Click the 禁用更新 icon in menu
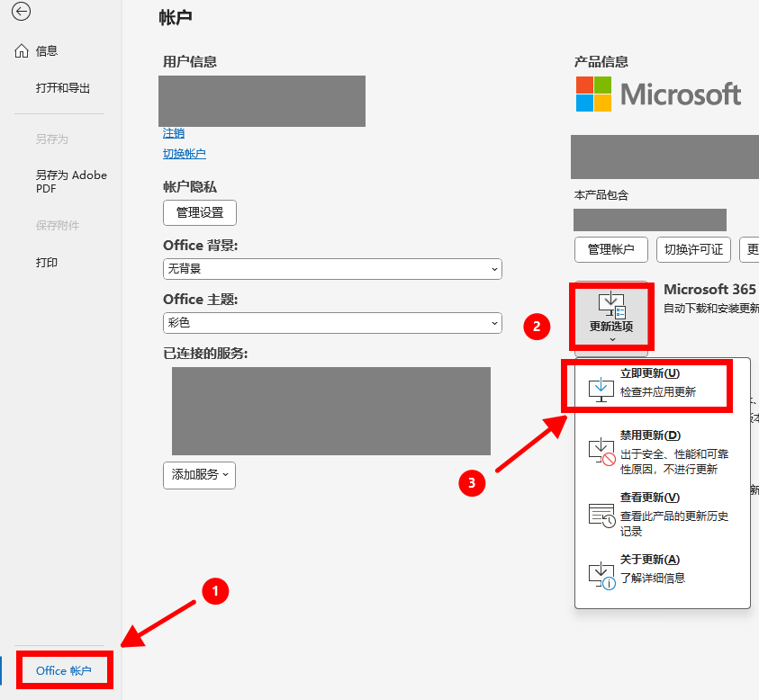Image resolution: width=759 pixels, height=700 pixels. [601, 452]
